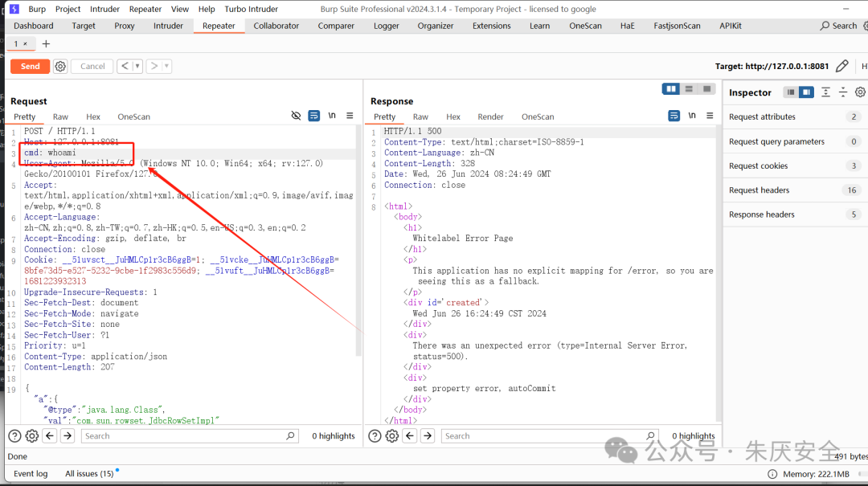Add a new Repeater tab
The height and width of the screenshot is (486, 868).
pos(46,43)
